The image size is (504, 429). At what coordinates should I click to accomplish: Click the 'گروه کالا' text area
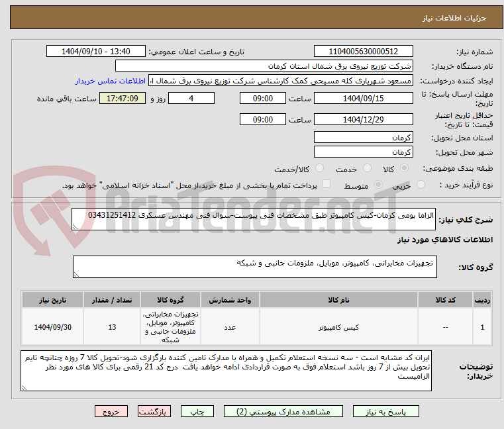pyautogui.click(x=254, y=267)
